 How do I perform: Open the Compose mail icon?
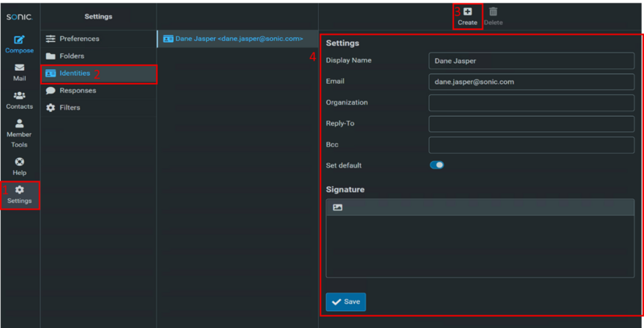pos(19,39)
